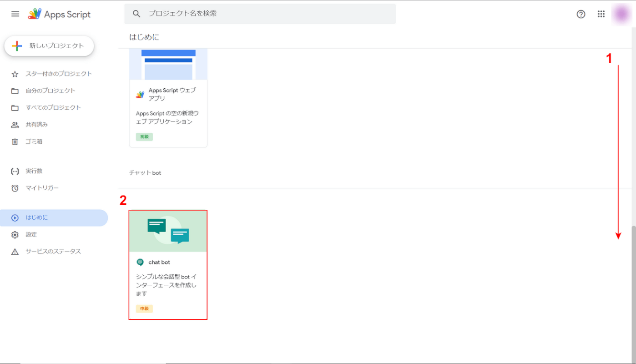Create a new project with 新しいプロジェクト button
This screenshot has height=364, width=636.
[x=49, y=46]
